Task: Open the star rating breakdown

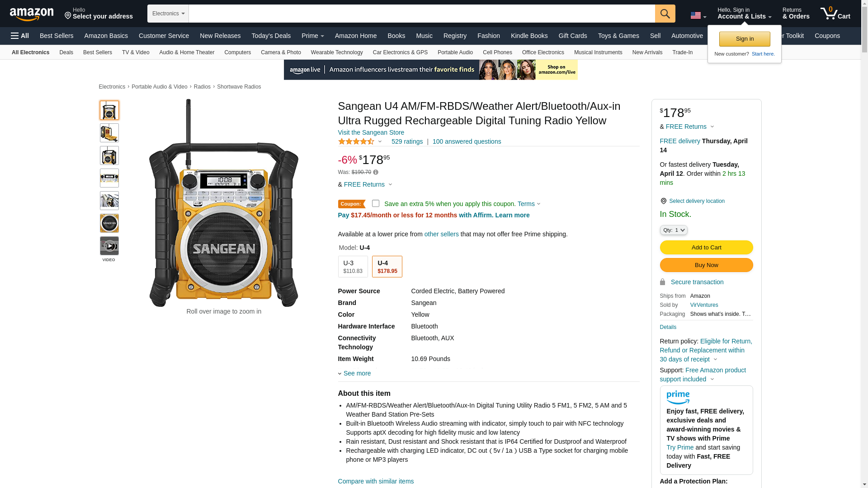Action: [x=360, y=141]
